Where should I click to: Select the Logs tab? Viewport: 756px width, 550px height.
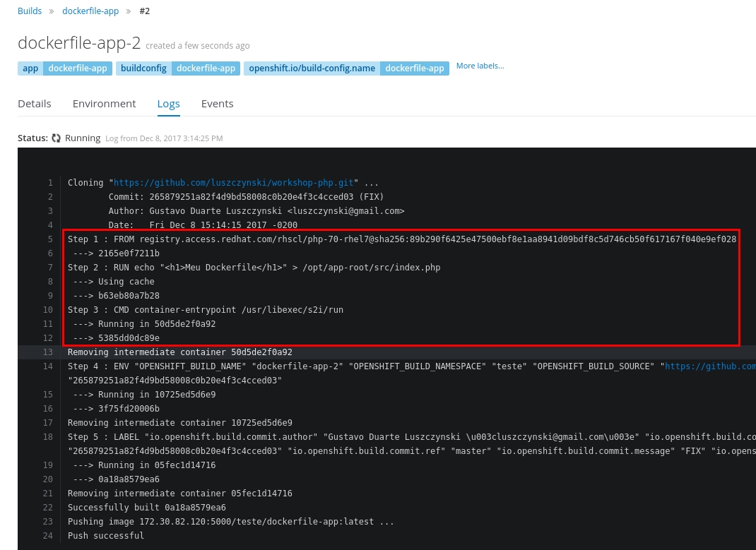[x=168, y=104]
